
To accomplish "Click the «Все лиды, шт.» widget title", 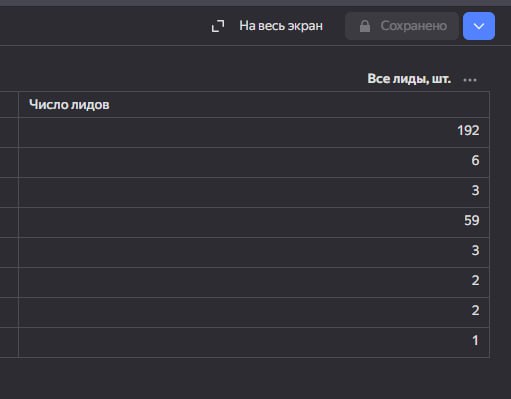I will pyautogui.click(x=409, y=79).
